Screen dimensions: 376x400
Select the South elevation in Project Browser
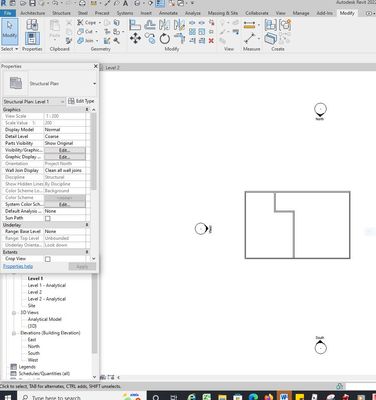click(x=34, y=353)
